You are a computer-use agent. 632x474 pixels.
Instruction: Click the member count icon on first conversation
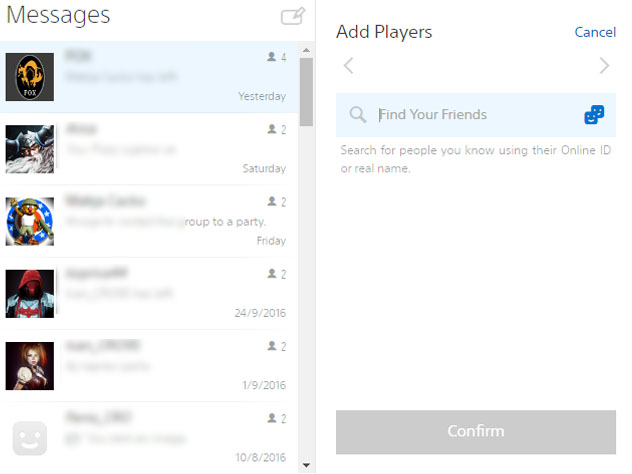(x=271, y=58)
